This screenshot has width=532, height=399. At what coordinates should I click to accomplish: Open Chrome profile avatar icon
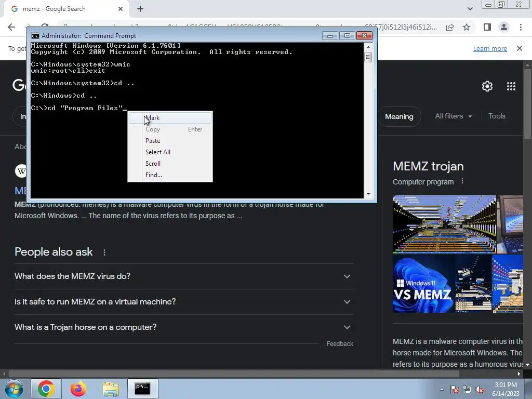coord(504,27)
